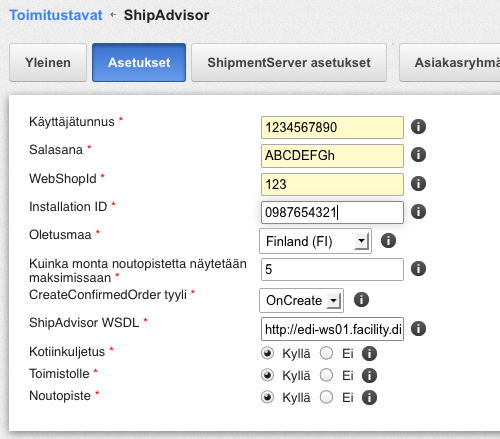Show info for Oletusmaa dropdown
500x439 pixels.
point(388,241)
